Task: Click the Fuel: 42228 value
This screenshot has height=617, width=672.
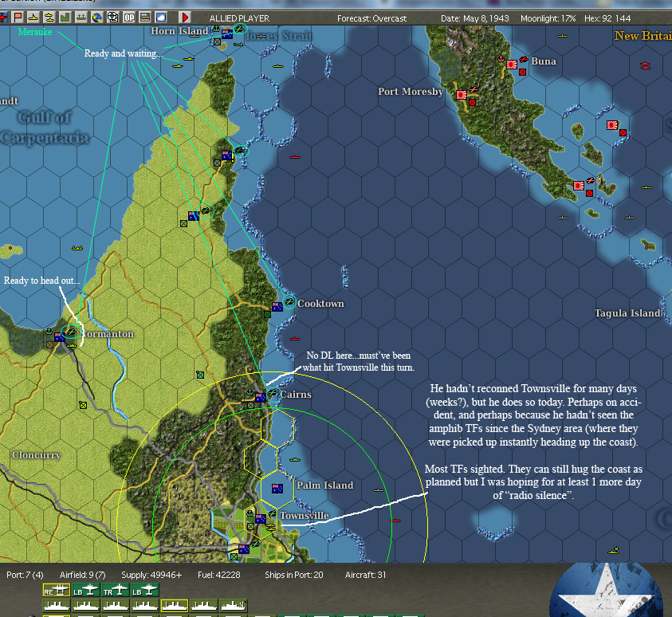Action: [219, 575]
